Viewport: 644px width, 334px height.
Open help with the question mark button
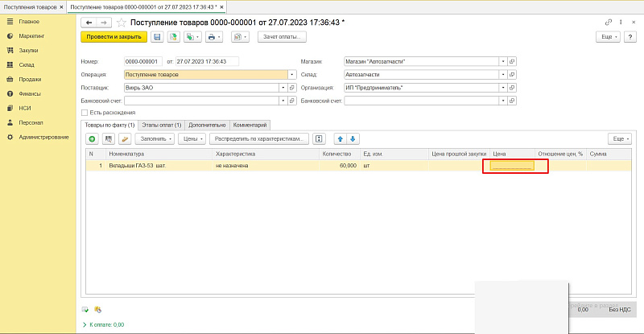coord(630,37)
